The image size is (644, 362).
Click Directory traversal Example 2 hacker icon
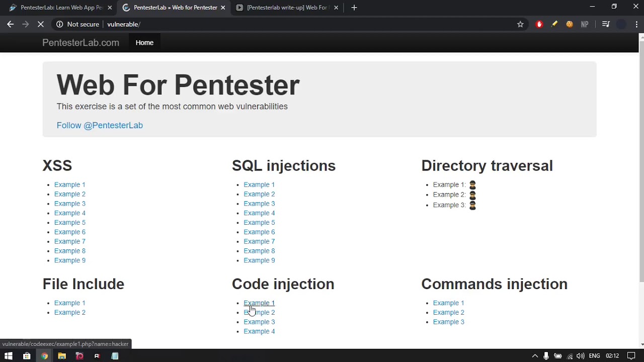[472, 195]
